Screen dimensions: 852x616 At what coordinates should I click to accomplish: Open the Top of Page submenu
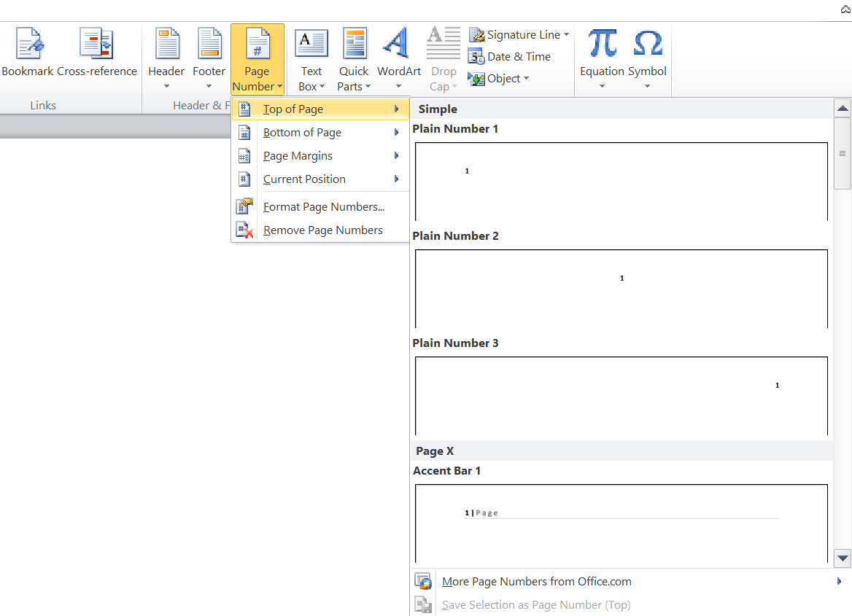click(320, 109)
